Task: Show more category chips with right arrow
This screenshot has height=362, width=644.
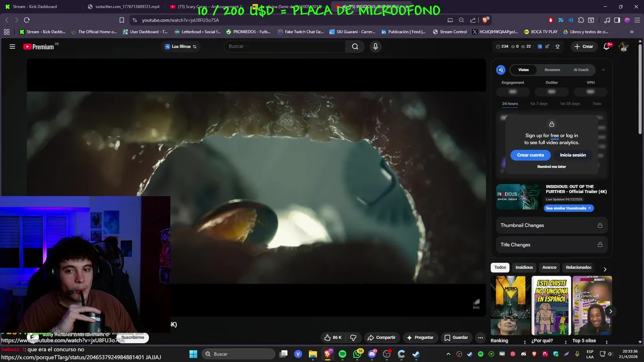Action: click(x=605, y=269)
